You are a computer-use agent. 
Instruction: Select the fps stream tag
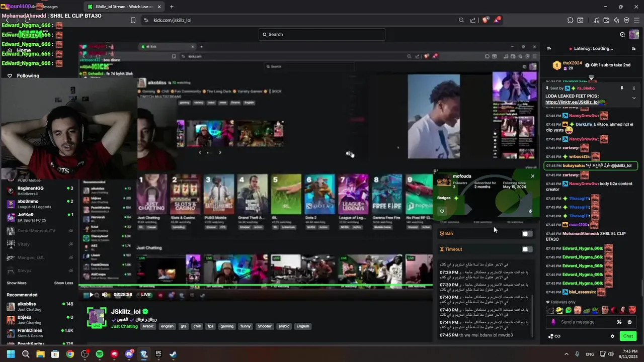(210, 326)
